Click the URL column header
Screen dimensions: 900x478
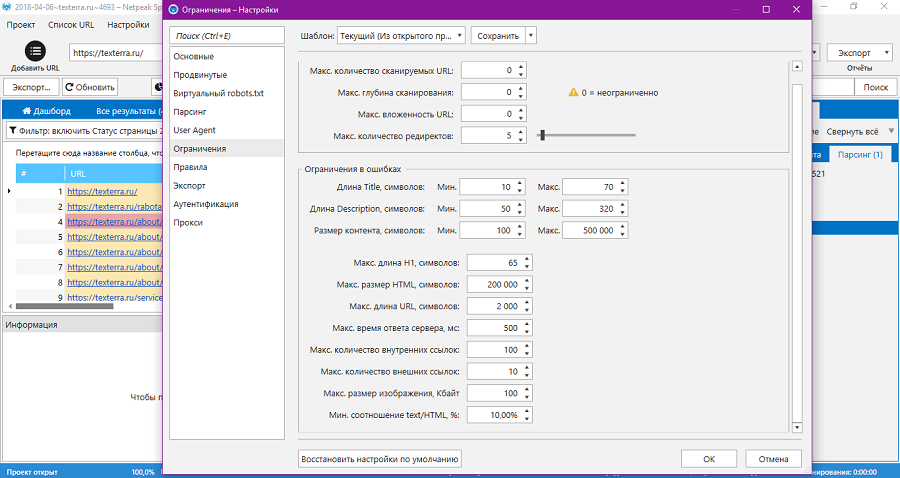[x=114, y=174]
